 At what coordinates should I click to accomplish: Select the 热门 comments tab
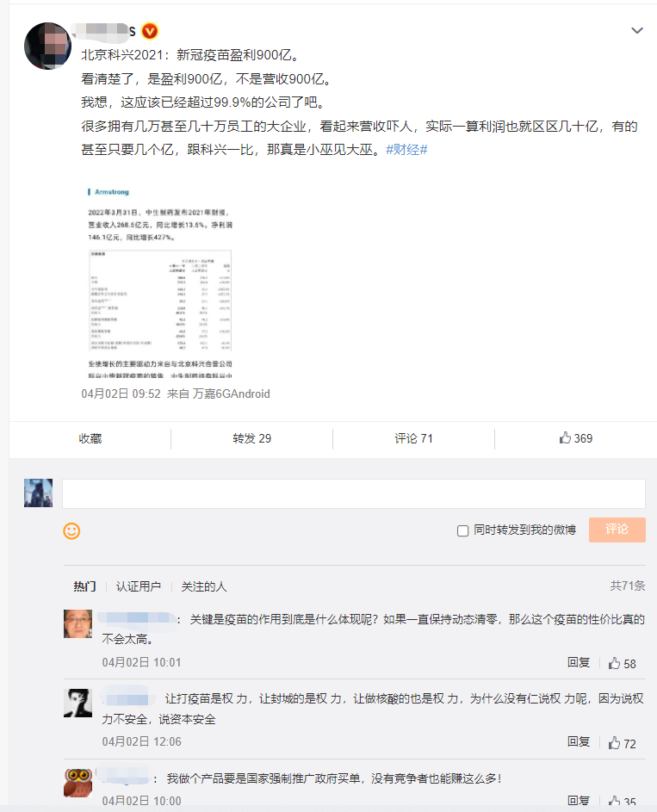point(84,586)
